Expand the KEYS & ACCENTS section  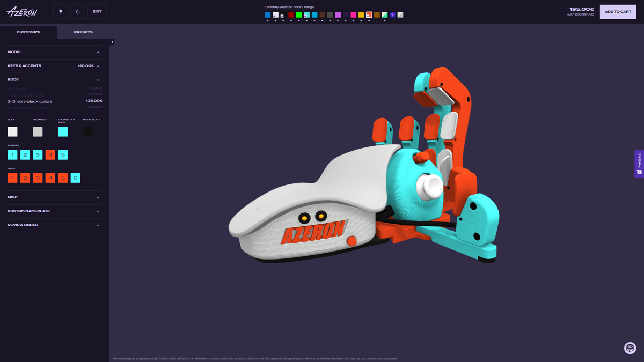tap(54, 66)
